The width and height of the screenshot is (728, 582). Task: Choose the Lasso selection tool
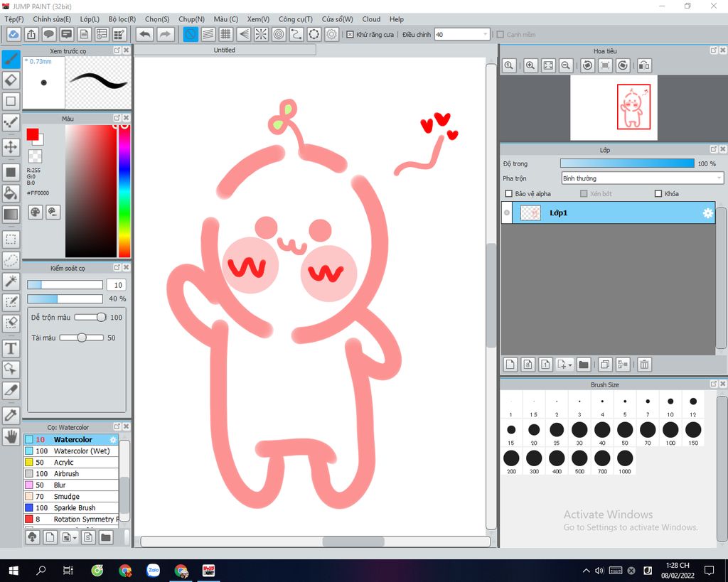(x=11, y=260)
